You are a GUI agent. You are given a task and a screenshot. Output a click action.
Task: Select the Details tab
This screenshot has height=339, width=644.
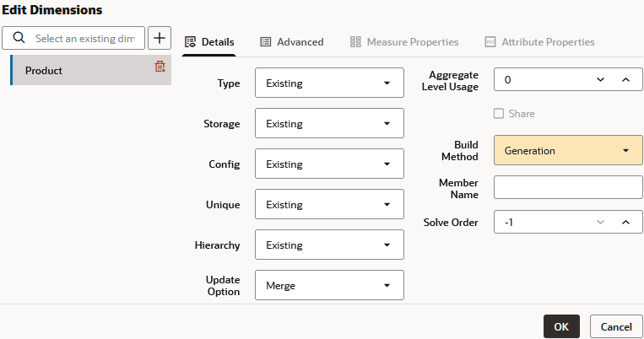point(209,41)
